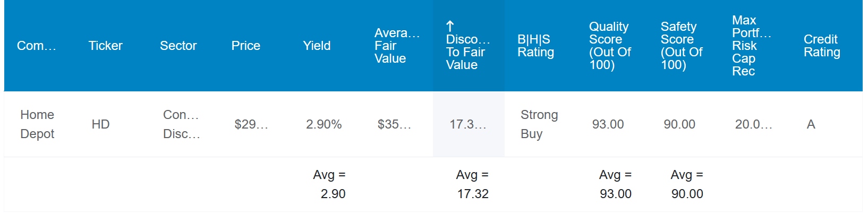This screenshot has height=213, width=868.
Task: Sort by the Ticker column header
Action: click(x=105, y=46)
